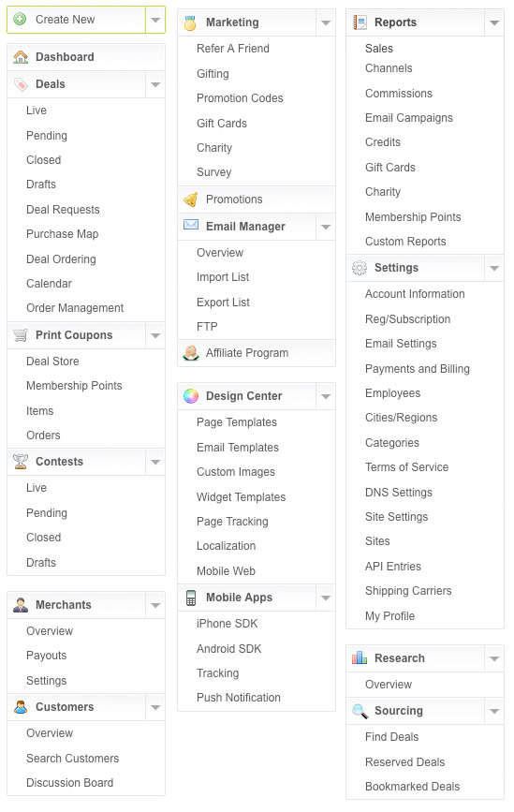The height and width of the screenshot is (812, 514).
Task: Collapse the Reports section arrow
Action: 494,22
